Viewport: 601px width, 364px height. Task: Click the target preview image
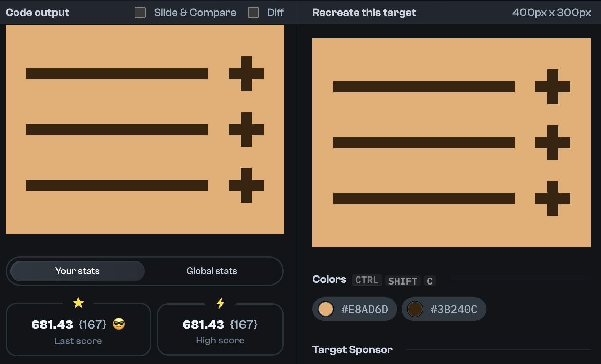click(452, 142)
